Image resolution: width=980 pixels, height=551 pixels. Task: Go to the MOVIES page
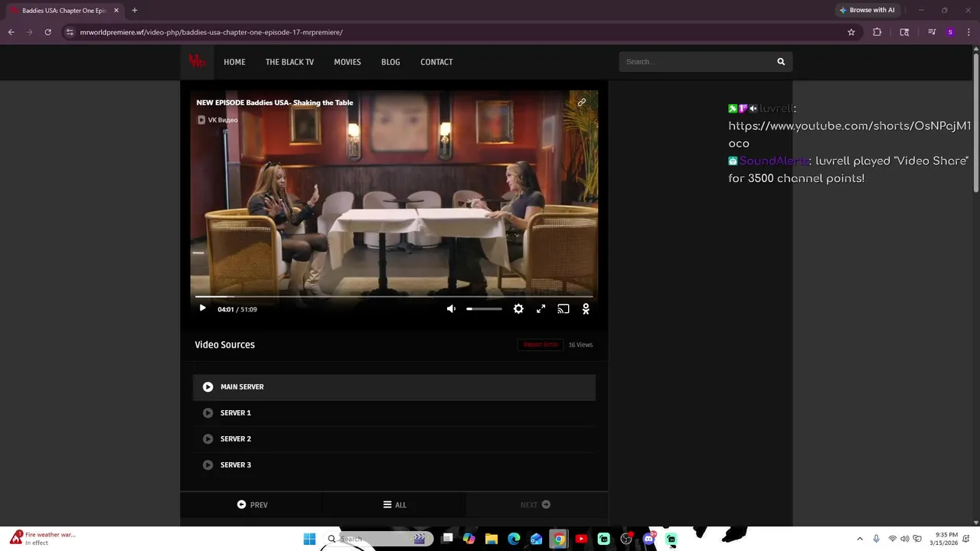click(x=347, y=62)
